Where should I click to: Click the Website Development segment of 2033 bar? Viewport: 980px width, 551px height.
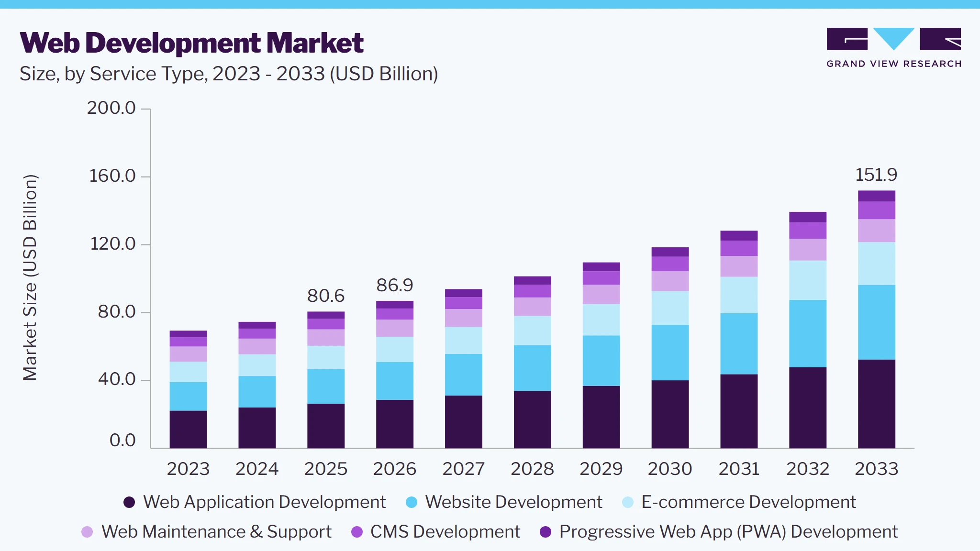[x=877, y=322]
